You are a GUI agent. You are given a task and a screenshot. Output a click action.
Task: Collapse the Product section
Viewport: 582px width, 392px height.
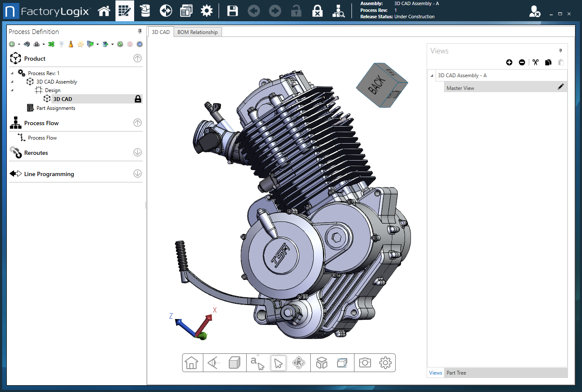pos(138,59)
